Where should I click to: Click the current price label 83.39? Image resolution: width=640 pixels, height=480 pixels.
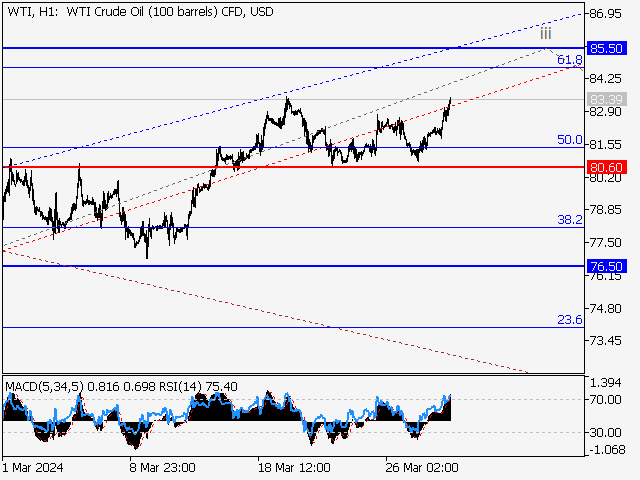[x=607, y=99]
